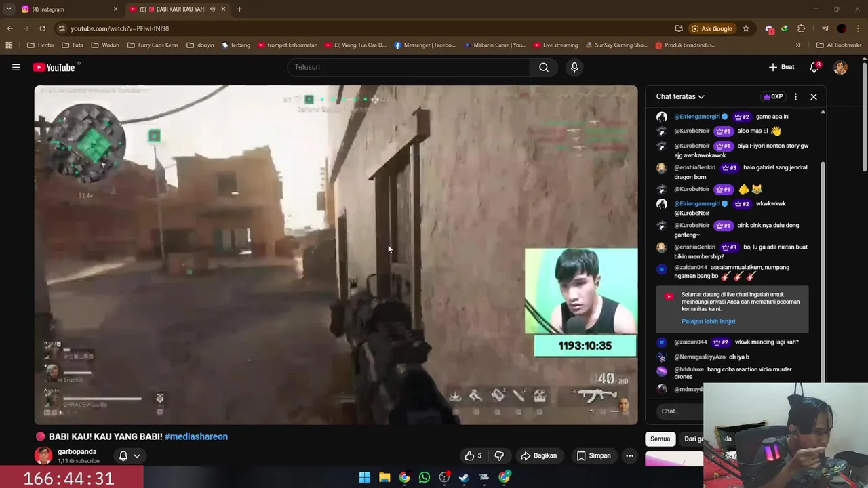Image resolution: width=868 pixels, height=488 pixels.
Task: Open the Buat create button
Action: tap(781, 67)
